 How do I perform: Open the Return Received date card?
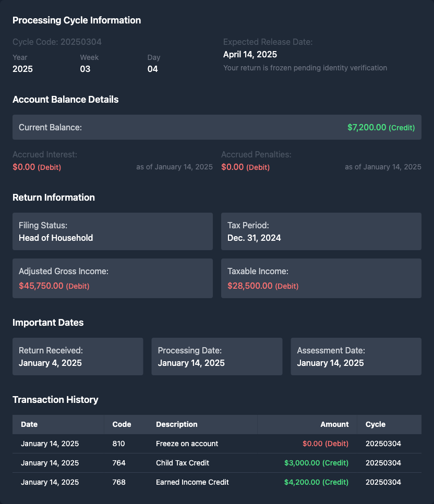click(78, 357)
